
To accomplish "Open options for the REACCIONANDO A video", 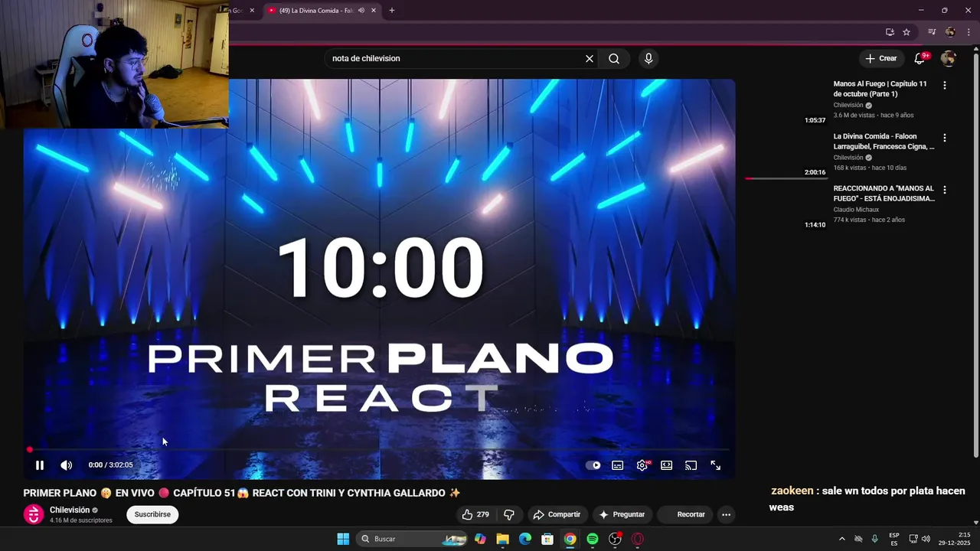I will pyautogui.click(x=945, y=190).
